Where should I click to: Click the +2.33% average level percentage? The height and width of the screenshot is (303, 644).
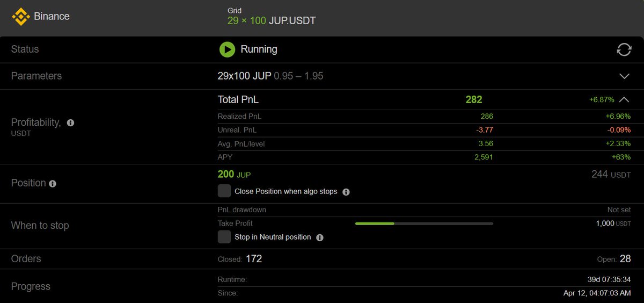coord(617,143)
